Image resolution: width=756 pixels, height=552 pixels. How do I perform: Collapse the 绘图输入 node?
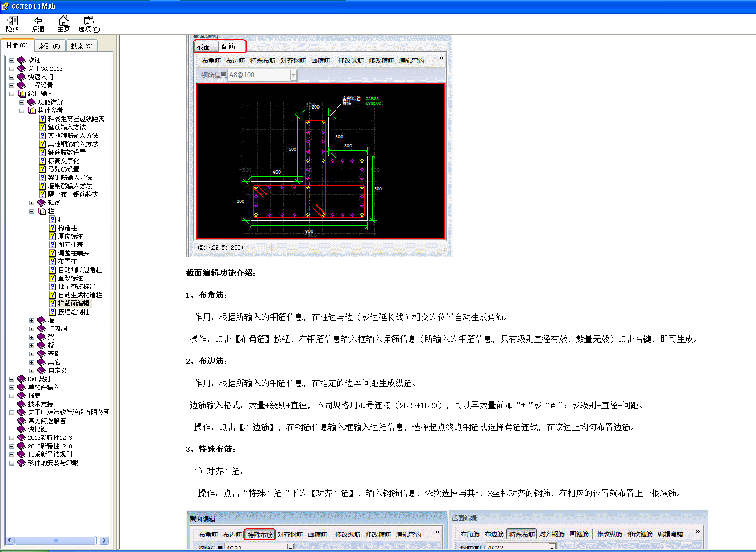coord(12,94)
